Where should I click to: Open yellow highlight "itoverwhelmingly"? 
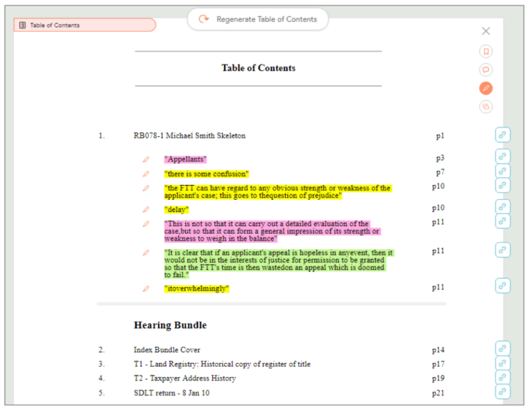point(196,288)
